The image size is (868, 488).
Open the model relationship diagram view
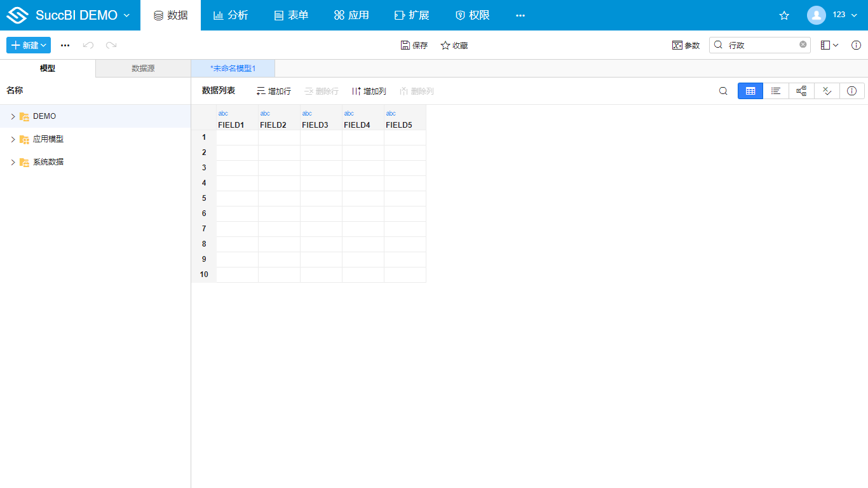801,91
